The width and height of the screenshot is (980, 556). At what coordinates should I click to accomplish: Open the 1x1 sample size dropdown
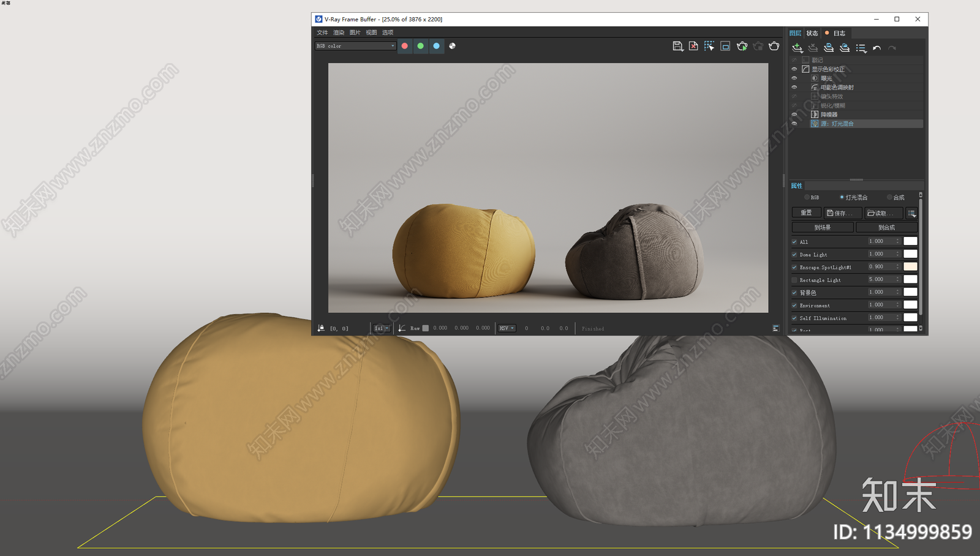tap(382, 328)
